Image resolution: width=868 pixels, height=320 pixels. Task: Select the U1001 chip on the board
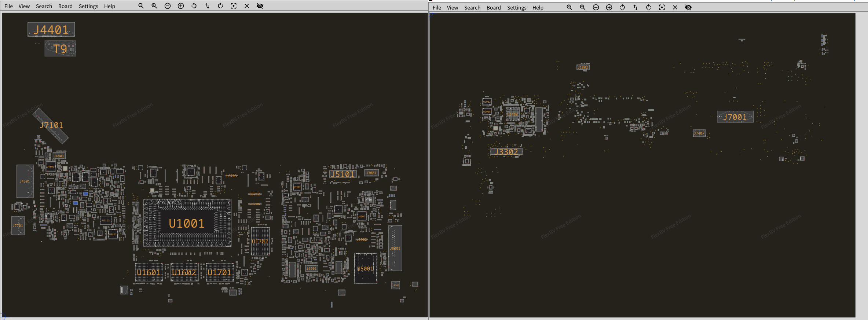(187, 223)
